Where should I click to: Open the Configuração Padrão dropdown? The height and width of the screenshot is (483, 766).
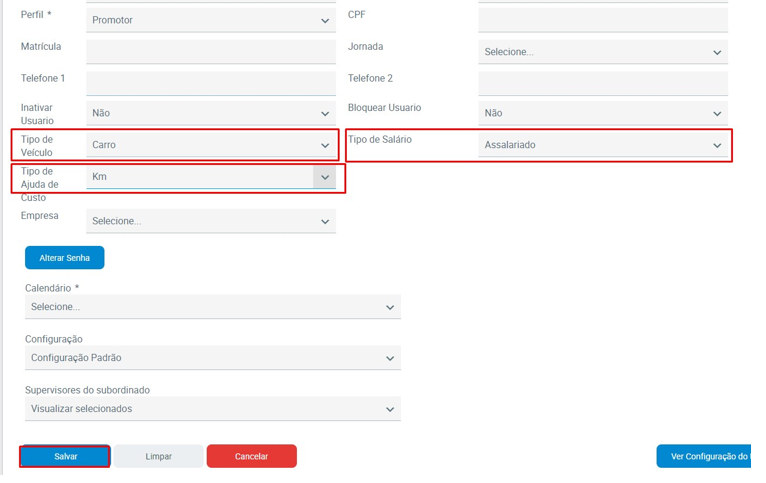pyautogui.click(x=212, y=358)
